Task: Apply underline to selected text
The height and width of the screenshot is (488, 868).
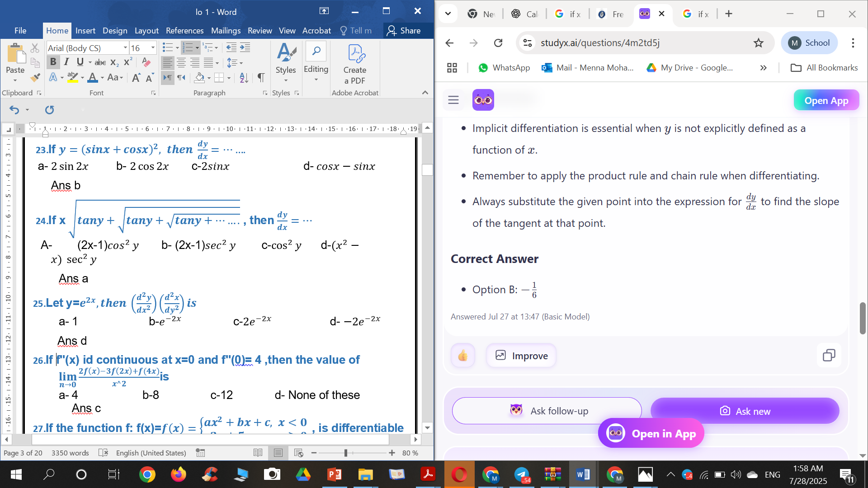Action: click(80, 62)
